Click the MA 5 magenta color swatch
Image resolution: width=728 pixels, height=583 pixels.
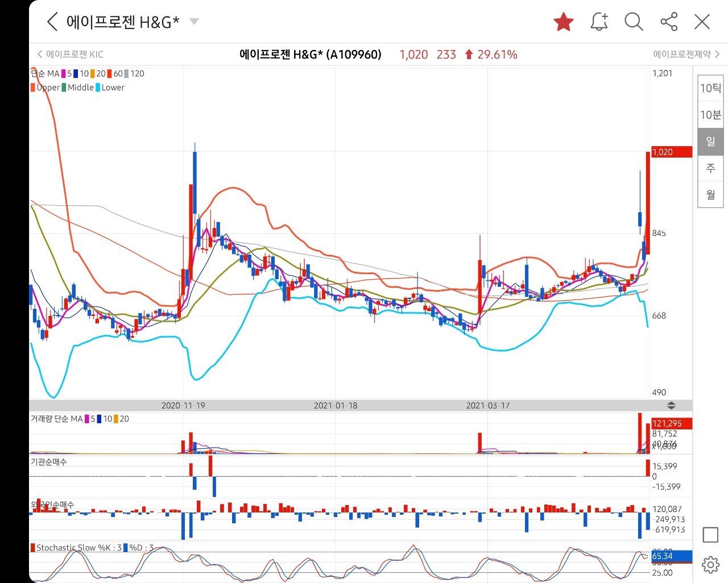tap(64, 74)
